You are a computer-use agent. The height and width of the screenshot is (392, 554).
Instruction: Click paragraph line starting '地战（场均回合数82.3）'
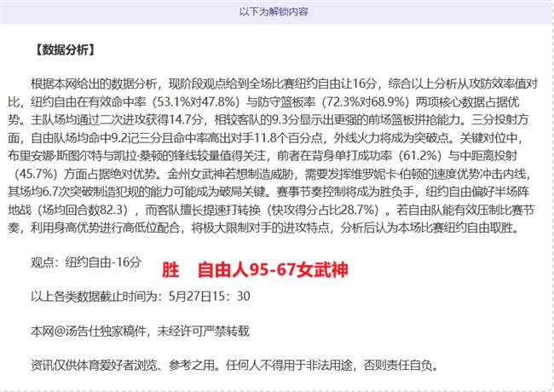[271, 210]
